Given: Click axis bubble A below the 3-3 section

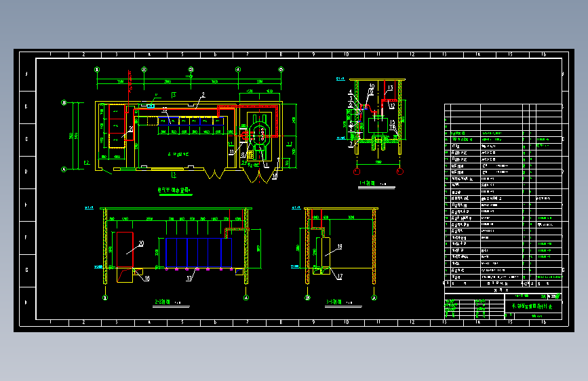Looking at the screenshot, I should (x=374, y=298).
